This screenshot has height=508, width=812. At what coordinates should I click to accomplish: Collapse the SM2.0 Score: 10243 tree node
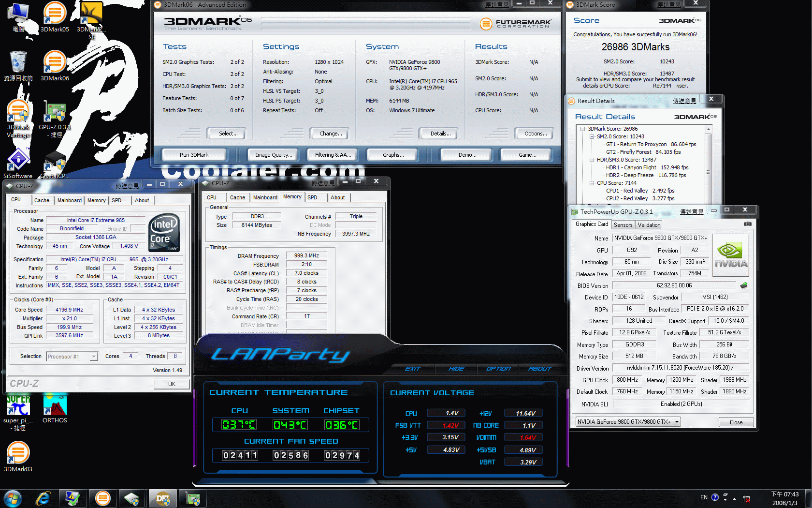592,136
